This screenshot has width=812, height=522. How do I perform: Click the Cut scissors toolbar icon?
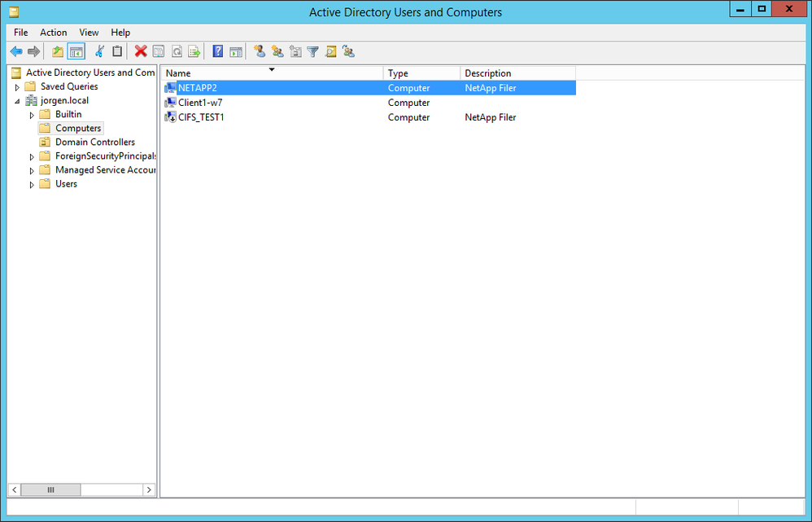pyautogui.click(x=99, y=51)
